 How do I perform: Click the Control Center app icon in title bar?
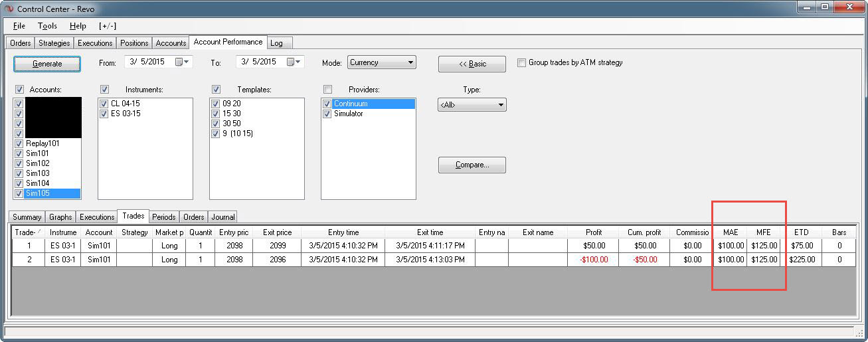pyautogui.click(x=9, y=8)
